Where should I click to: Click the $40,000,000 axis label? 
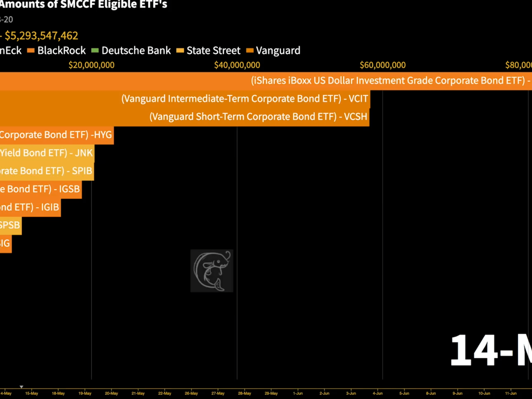coord(237,65)
